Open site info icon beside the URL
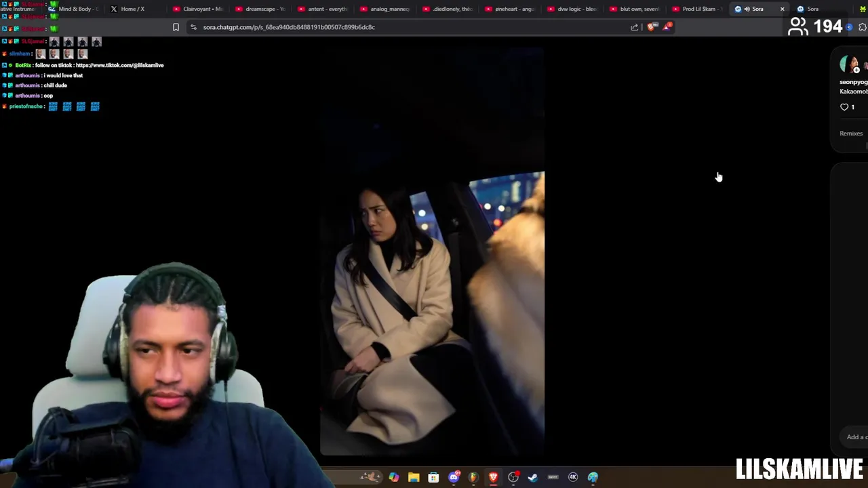 point(194,27)
